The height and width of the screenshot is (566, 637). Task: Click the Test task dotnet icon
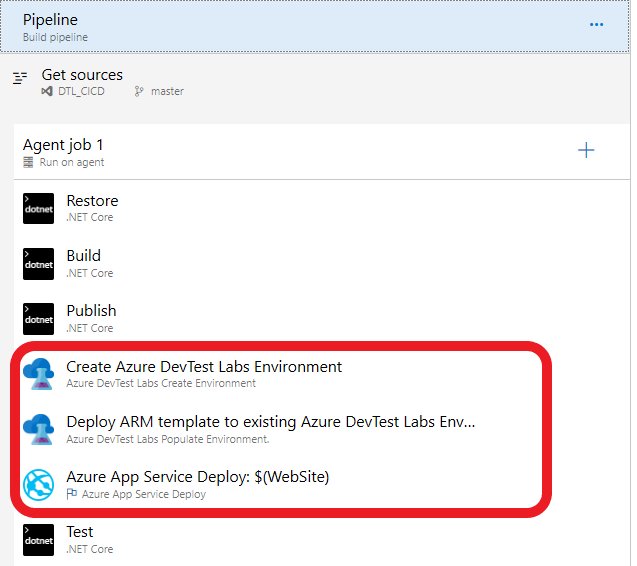(39, 540)
